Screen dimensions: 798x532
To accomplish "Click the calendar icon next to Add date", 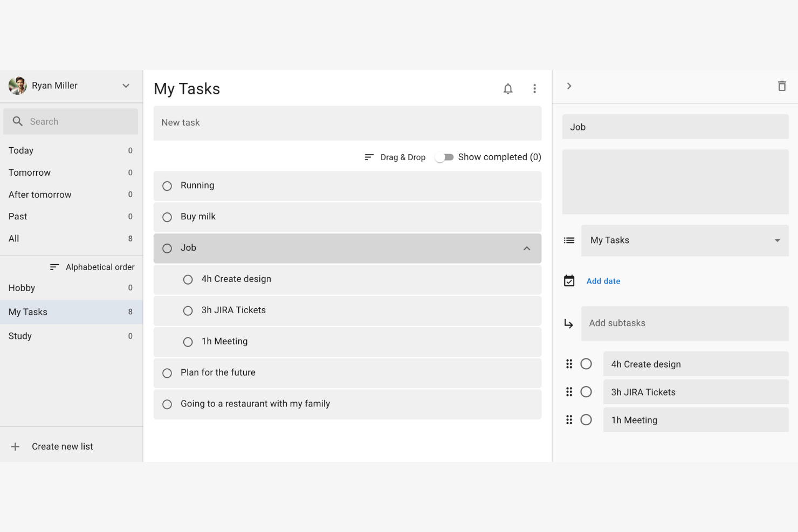I will (x=569, y=280).
